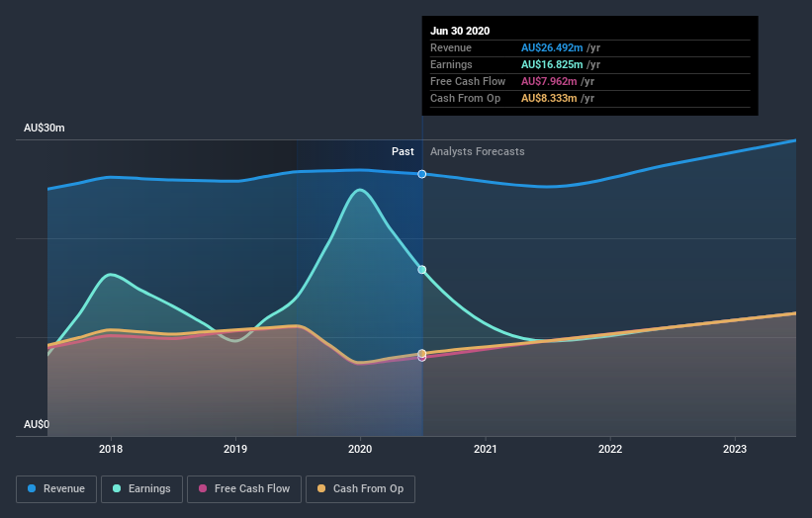Viewport: 812px width, 518px height.
Task: Select the Cash From Op marker at Jun 2020
Action: pos(422,354)
